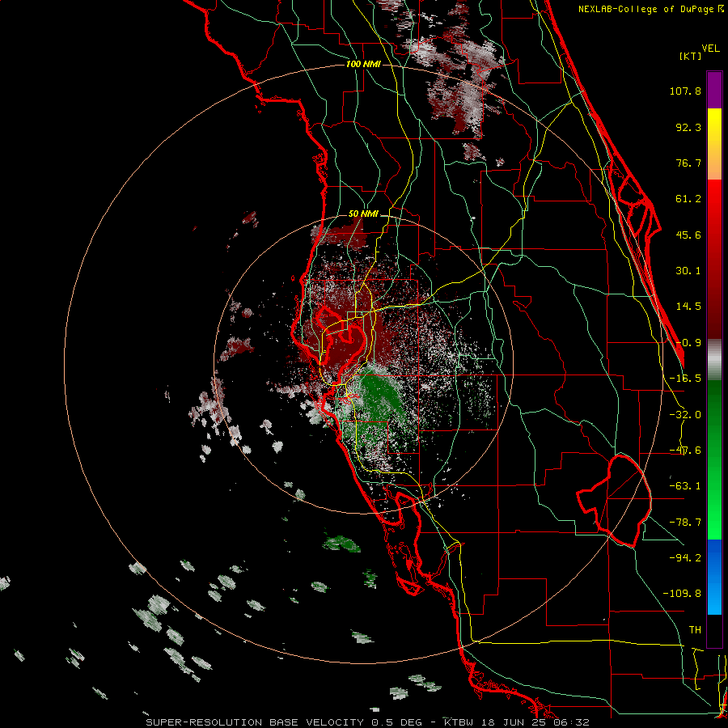Click the bright red segment of color bar
The image size is (728, 728).
[714, 206]
